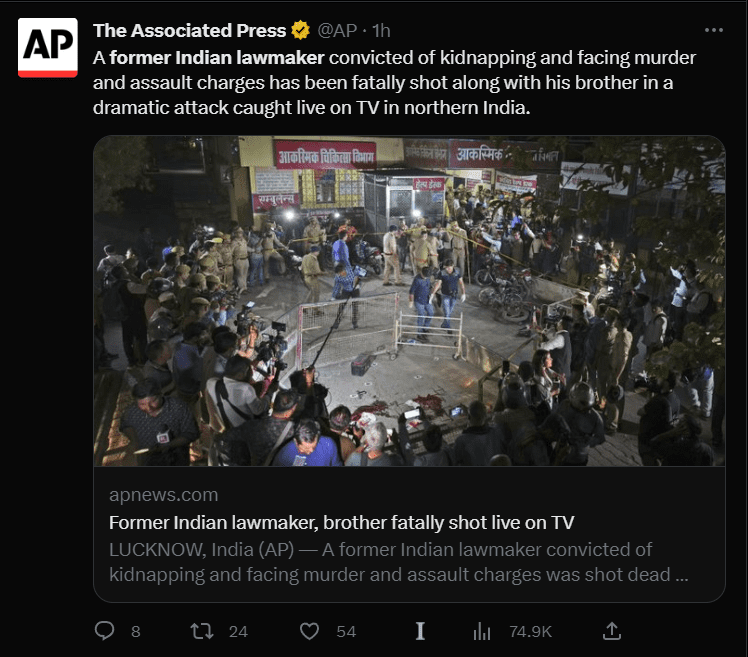
Task: Click The Associated Press display name
Action: click(189, 31)
